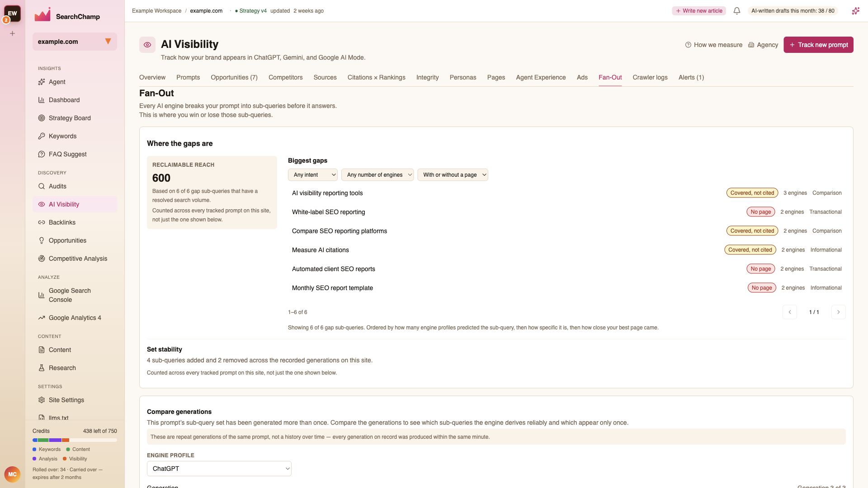Screen dimensions: 868x488
Task: Open Google Search Console in sidebar
Action: [75, 295]
